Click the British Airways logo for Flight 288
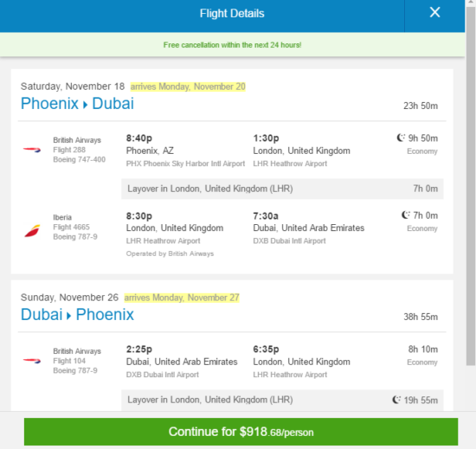Screen dimensions: 476x449 (32, 150)
